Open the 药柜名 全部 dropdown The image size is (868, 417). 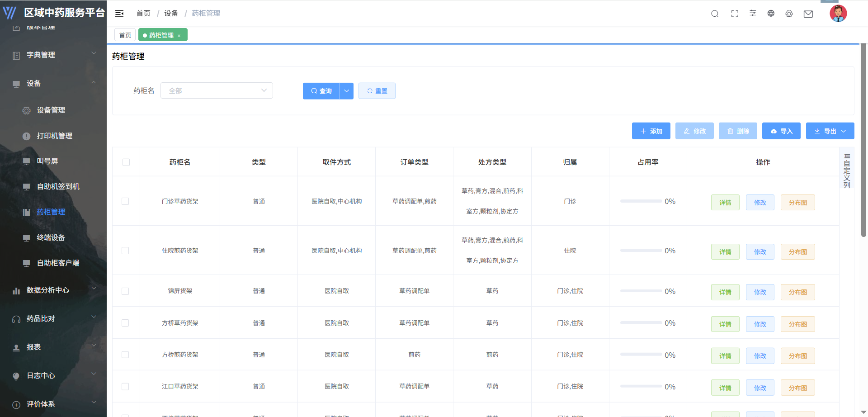(217, 90)
